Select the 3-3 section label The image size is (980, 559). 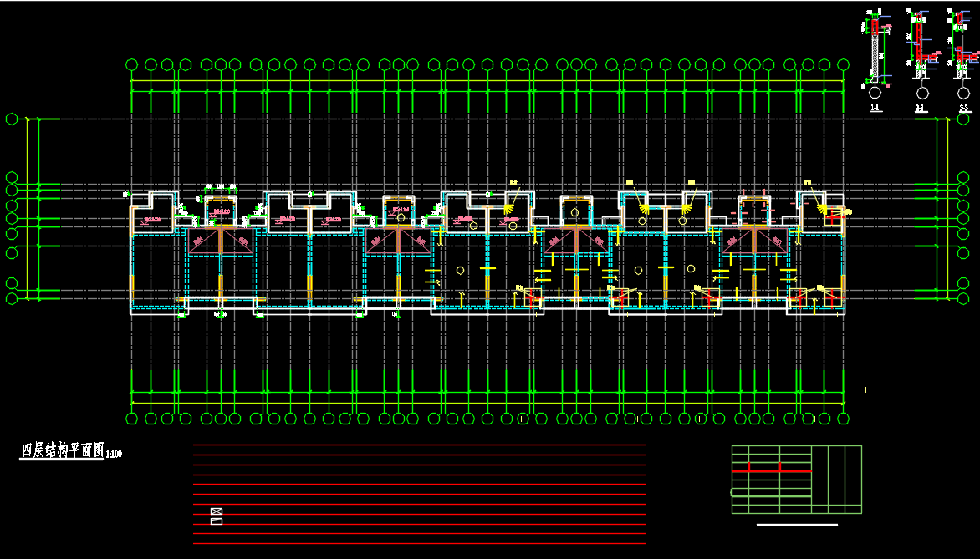click(x=964, y=108)
